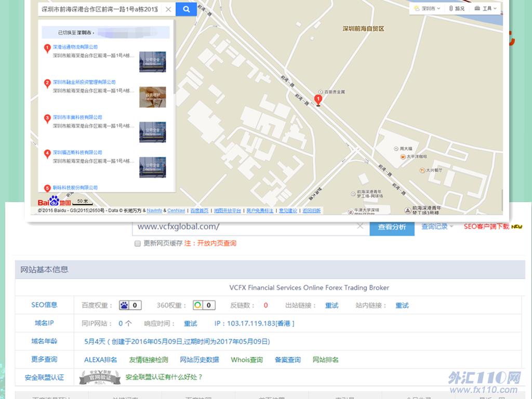Open the 工具 tools dropdown
Screen dimensions: 532x399
click(x=486, y=8)
